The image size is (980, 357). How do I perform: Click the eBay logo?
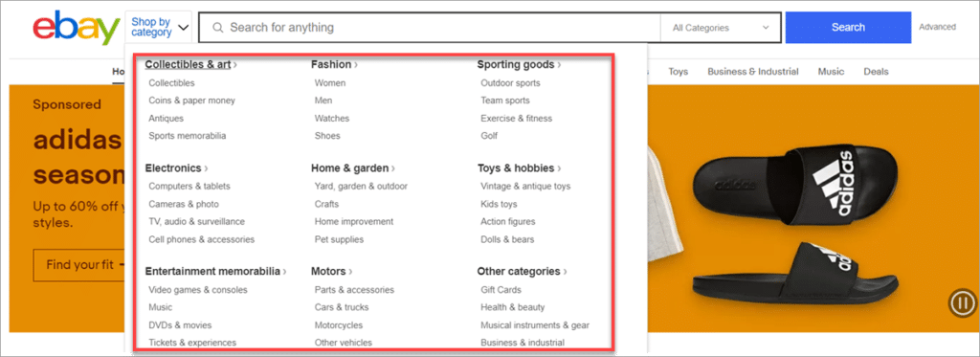tap(76, 28)
